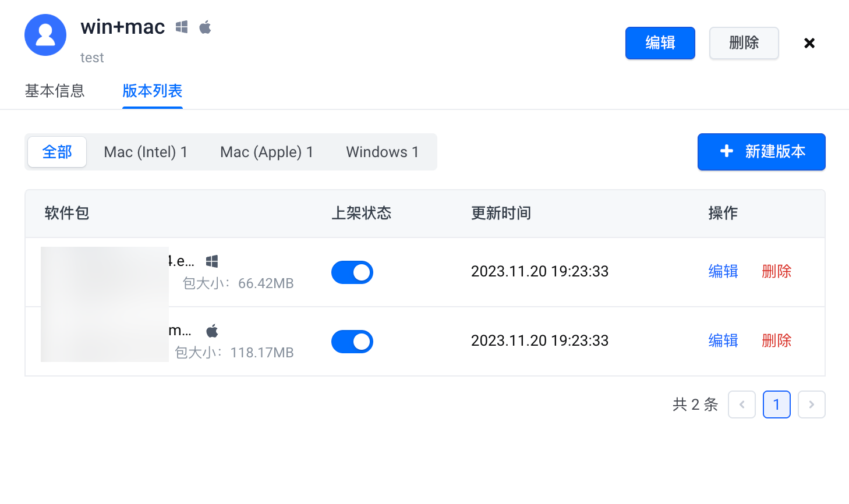Click the Windows icon in first package row
The width and height of the screenshot is (849, 504).
click(212, 261)
